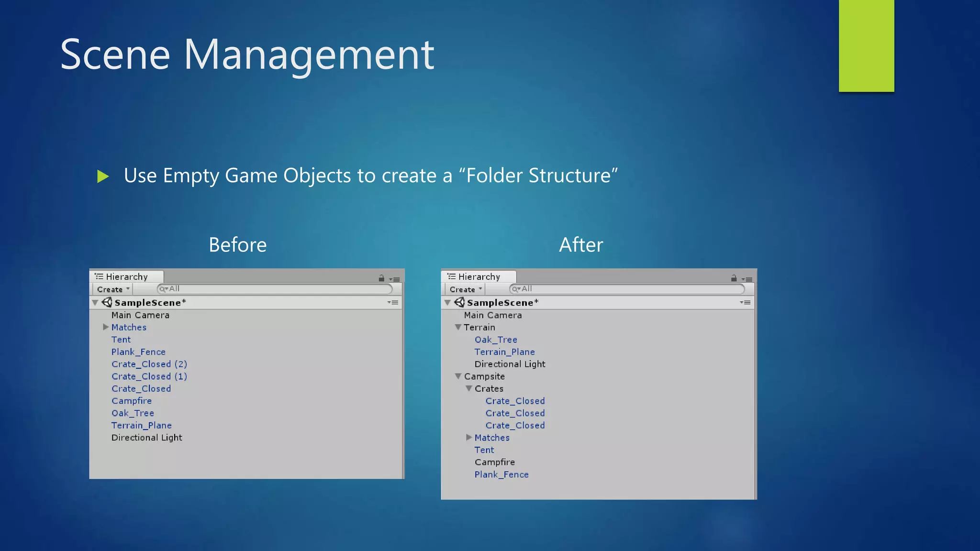Select Matches row in the Before panel
This screenshot has height=551, width=980.
point(129,327)
